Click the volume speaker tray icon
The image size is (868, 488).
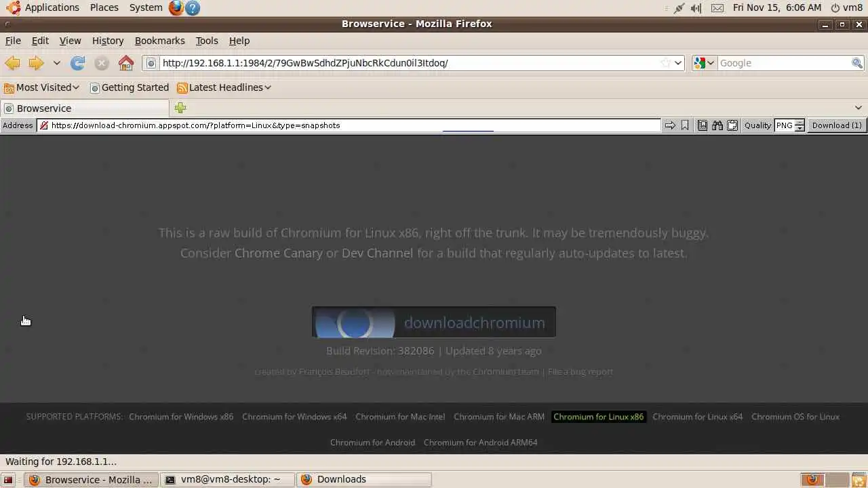(696, 8)
